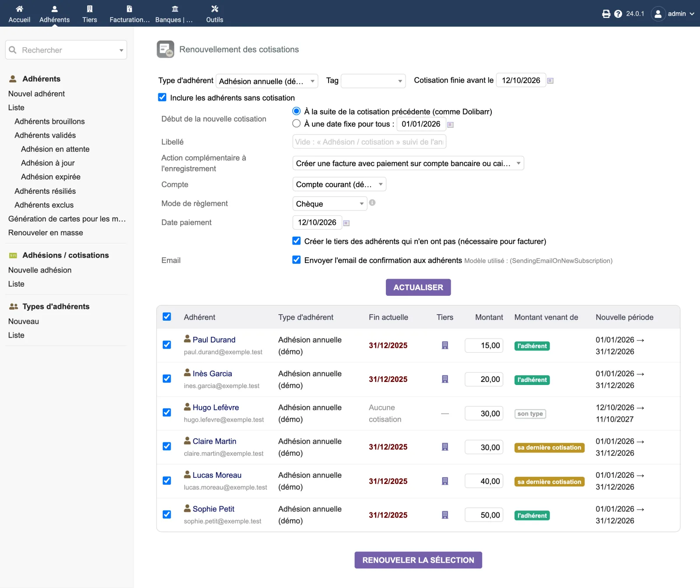Click the Accueil home icon

(x=19, y=9)
